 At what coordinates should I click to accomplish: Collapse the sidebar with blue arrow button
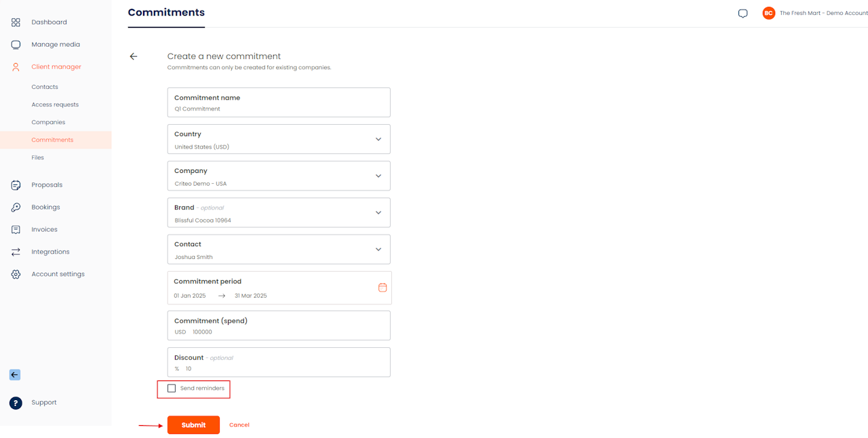pyautogui.click(x=15, y=375)
